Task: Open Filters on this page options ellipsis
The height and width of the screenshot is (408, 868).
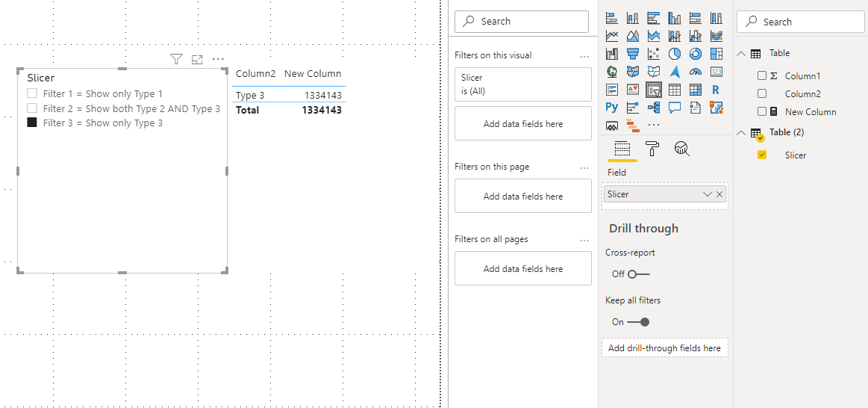Action: pyautogui.click(x=584, y=168)
